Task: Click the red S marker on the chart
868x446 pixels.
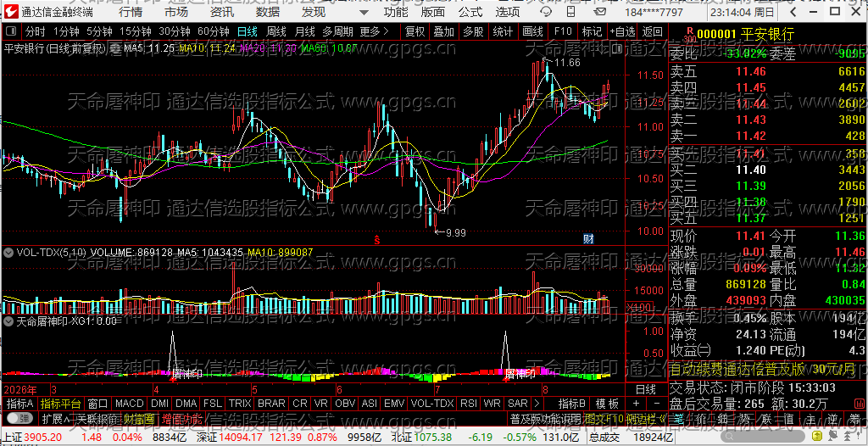Action: 376,239
